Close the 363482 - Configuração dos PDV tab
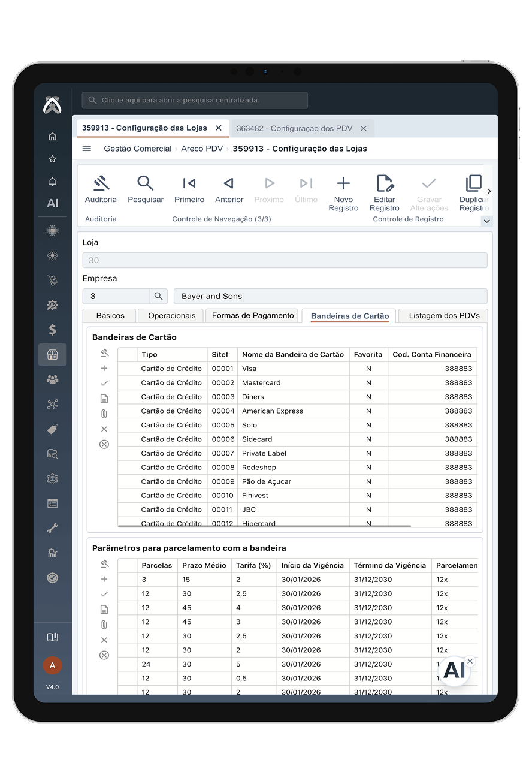 (x=364, y=128)
